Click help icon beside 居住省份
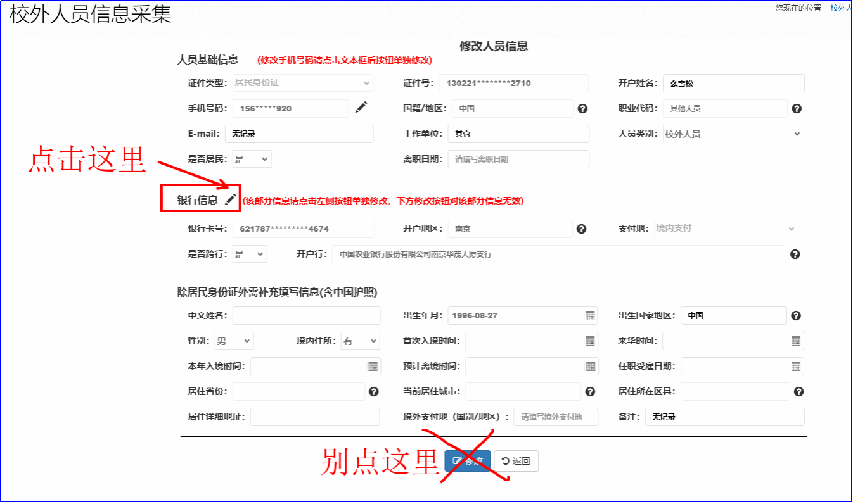 [374, 392]
